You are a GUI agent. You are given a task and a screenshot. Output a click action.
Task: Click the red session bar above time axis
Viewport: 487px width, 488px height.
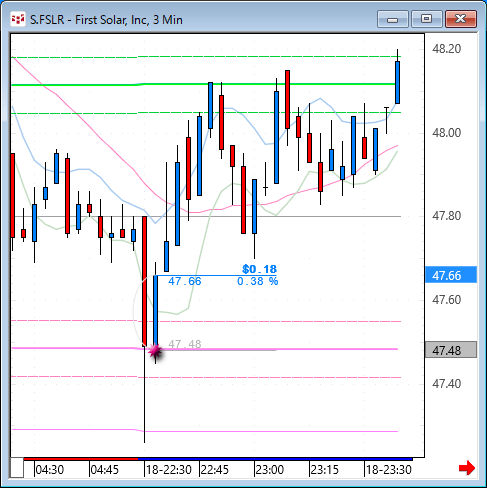coord(81,459)
